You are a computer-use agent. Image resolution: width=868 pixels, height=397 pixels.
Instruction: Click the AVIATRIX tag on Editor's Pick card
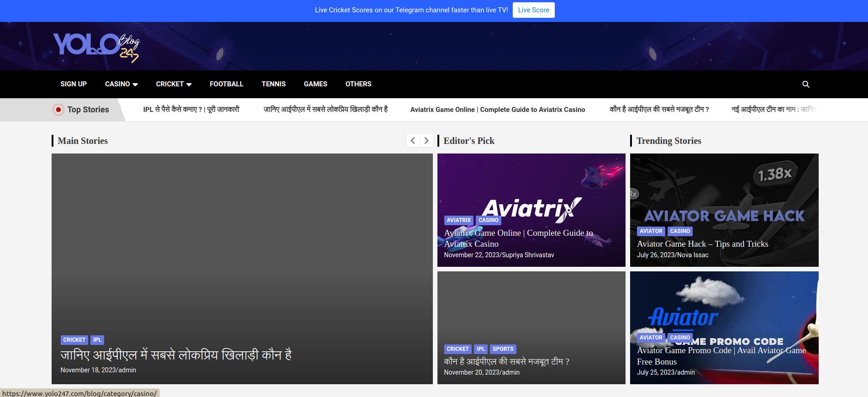tap(458, 220)
